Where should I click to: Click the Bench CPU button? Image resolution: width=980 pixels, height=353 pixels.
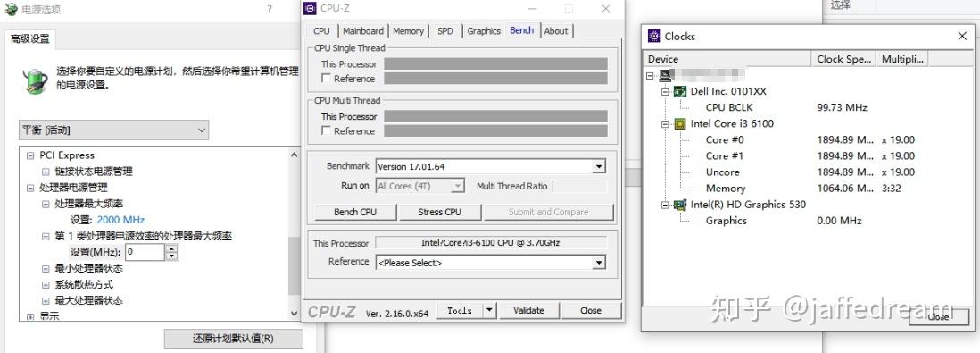355,212
